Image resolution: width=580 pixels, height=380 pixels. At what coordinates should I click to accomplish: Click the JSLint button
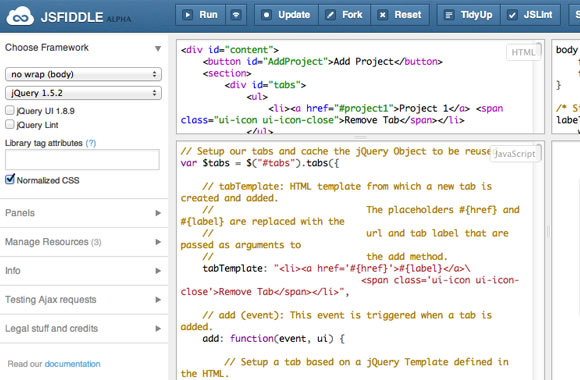coord(530,15)
